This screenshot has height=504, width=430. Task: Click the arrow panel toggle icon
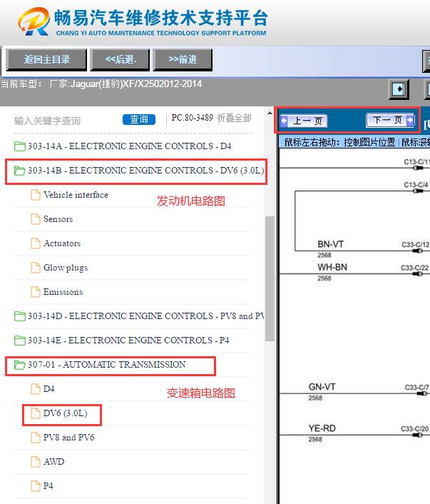click(399, 89)
